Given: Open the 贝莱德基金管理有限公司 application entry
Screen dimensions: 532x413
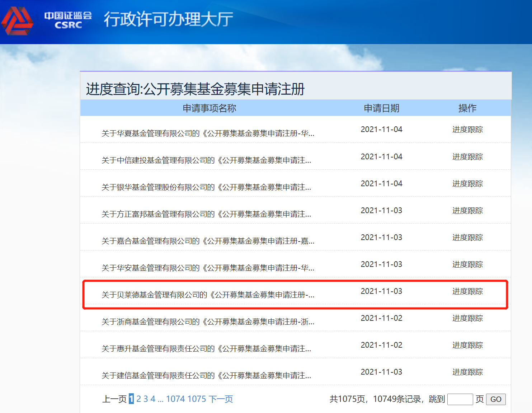Looking at the screenshot, I should click(208, 295).
